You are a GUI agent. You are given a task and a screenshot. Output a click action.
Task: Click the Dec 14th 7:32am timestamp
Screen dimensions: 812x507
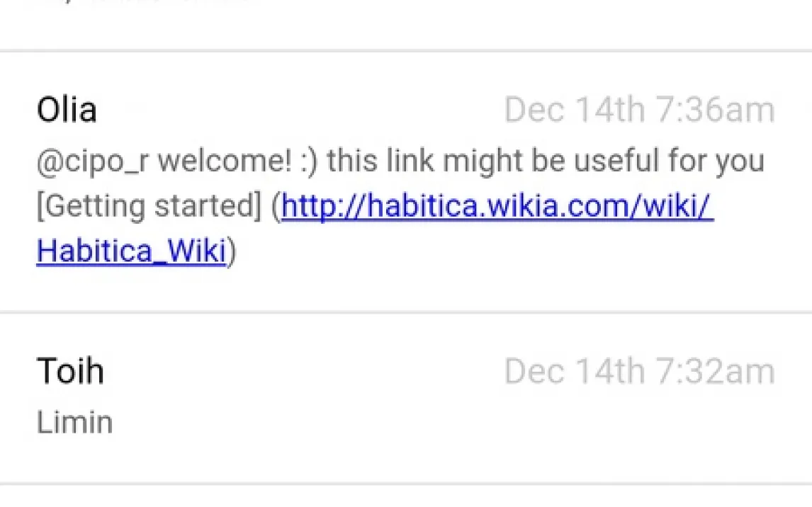(x=639, y=372)
